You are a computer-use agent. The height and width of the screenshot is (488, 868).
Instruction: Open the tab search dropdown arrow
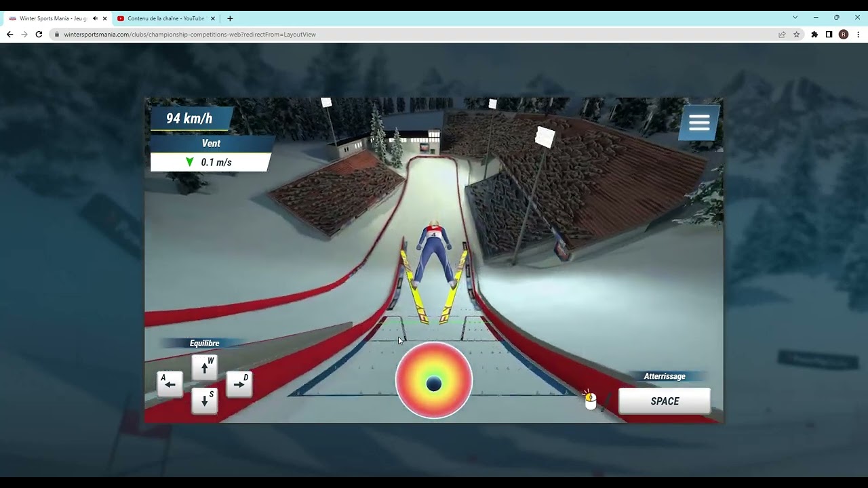click(x=795, y=18)
